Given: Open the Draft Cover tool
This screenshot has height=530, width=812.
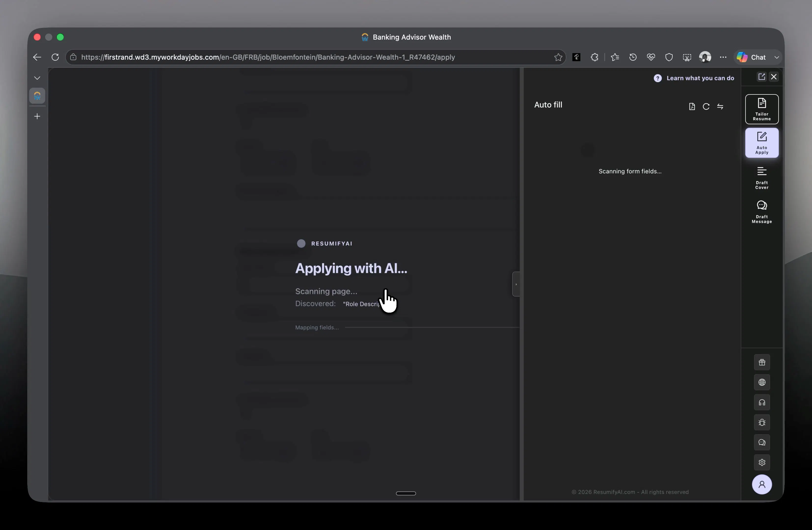Looking at the screenshot, I should 761,178.
